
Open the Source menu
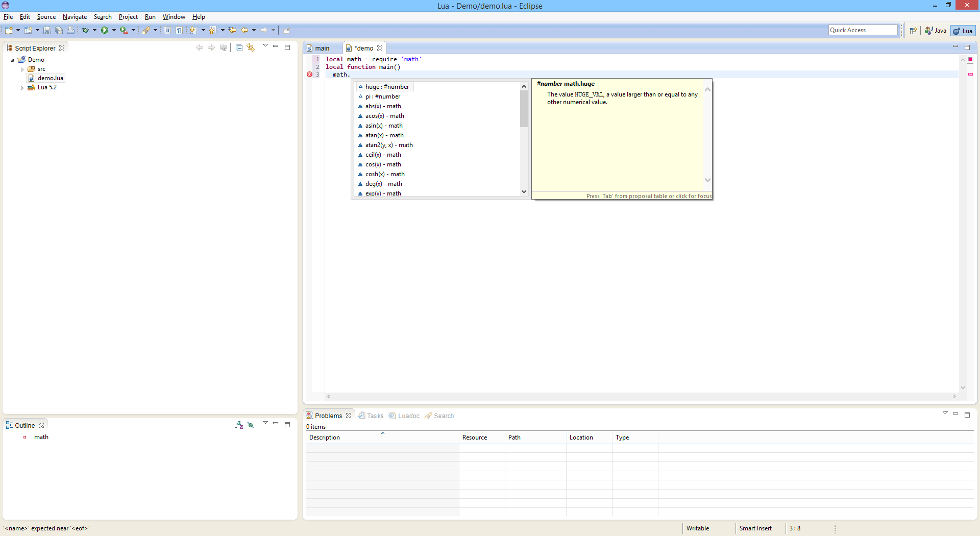tap(46, 17)
